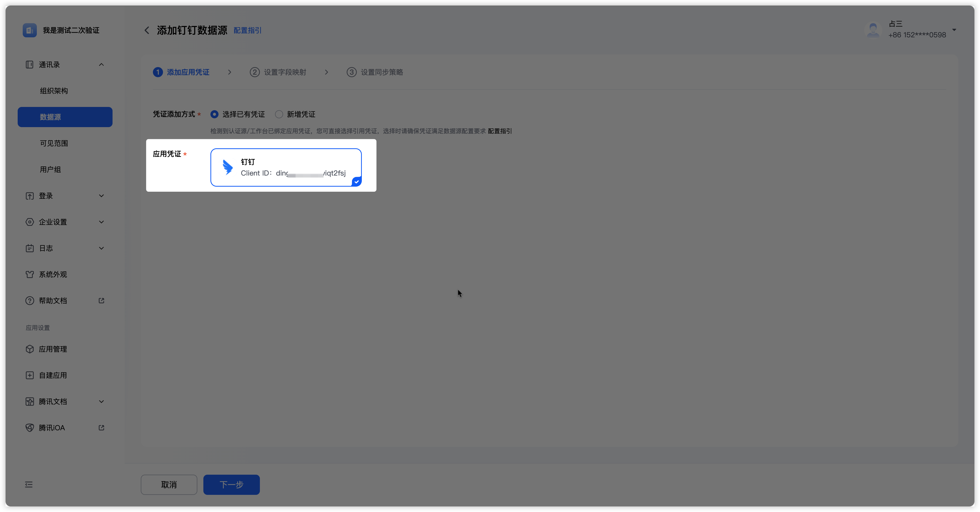
Task: Click the DingTalk logo in credential card
Action: coord(228,167)
